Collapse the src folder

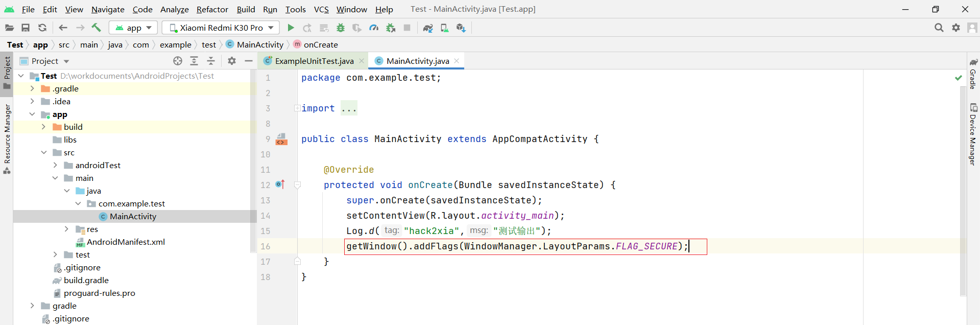44,152
